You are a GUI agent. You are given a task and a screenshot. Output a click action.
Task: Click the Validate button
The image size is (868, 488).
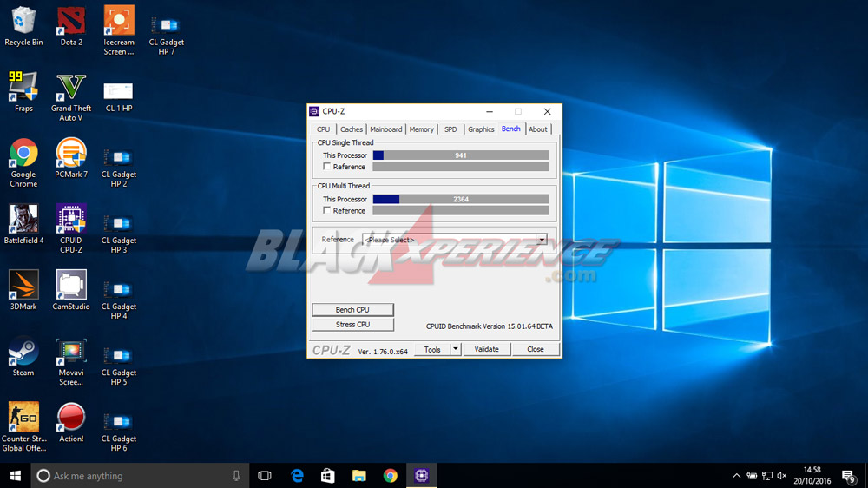(486, 349)
